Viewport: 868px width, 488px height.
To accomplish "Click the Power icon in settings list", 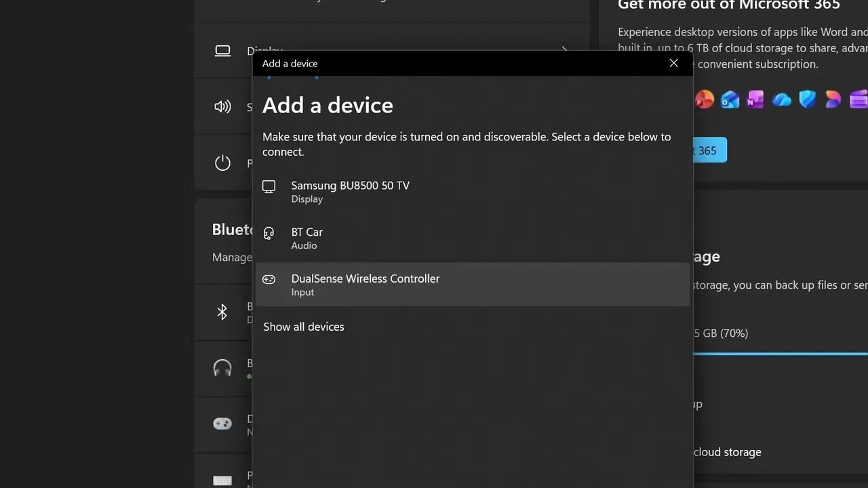I will tap(222, 163).
